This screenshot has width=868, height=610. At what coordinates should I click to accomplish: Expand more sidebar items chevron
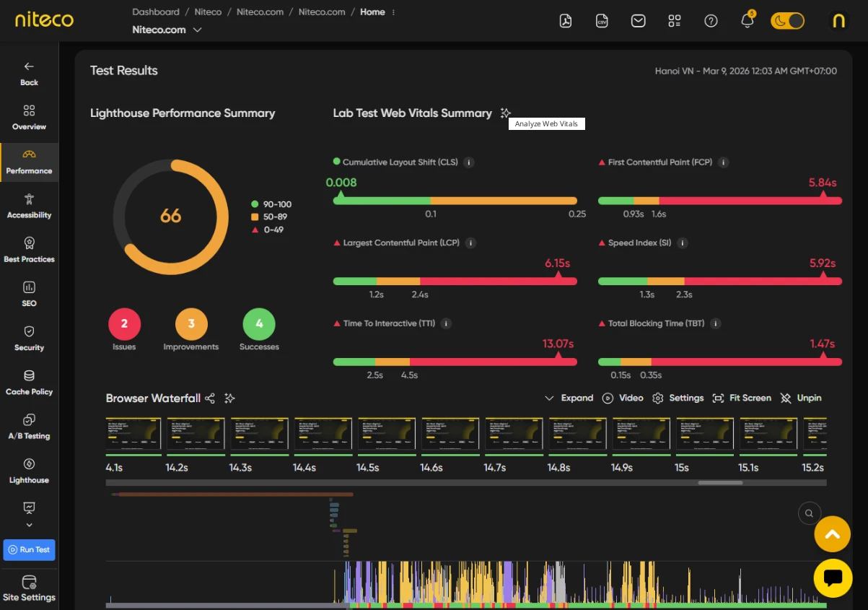[x=29, y=525]
